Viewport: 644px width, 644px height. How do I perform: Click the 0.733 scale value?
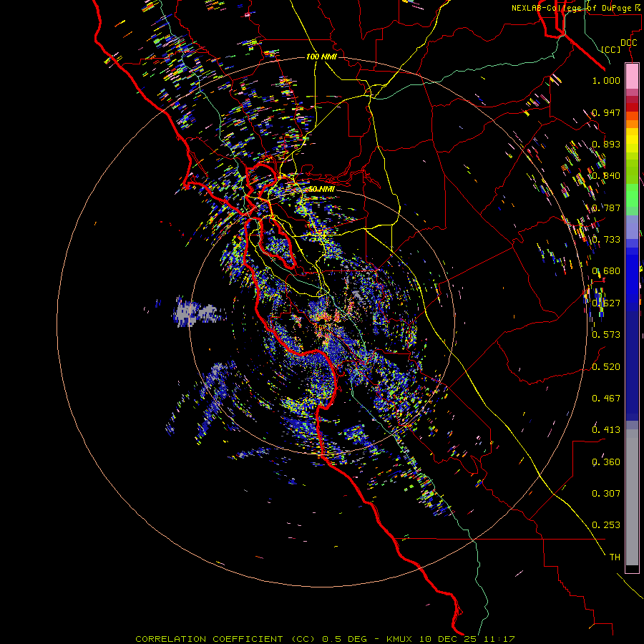click(x=606, y=240)
